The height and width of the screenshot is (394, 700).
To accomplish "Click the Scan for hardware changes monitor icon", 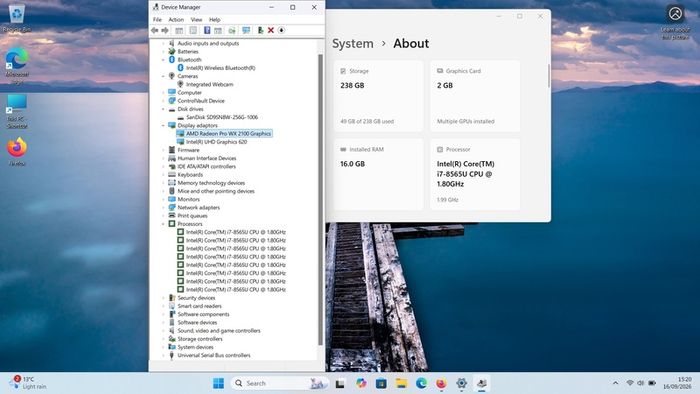I will point(246,30).
